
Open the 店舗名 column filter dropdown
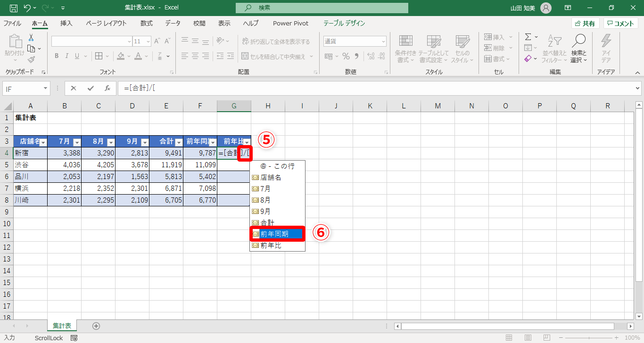(x=43, y=142)
